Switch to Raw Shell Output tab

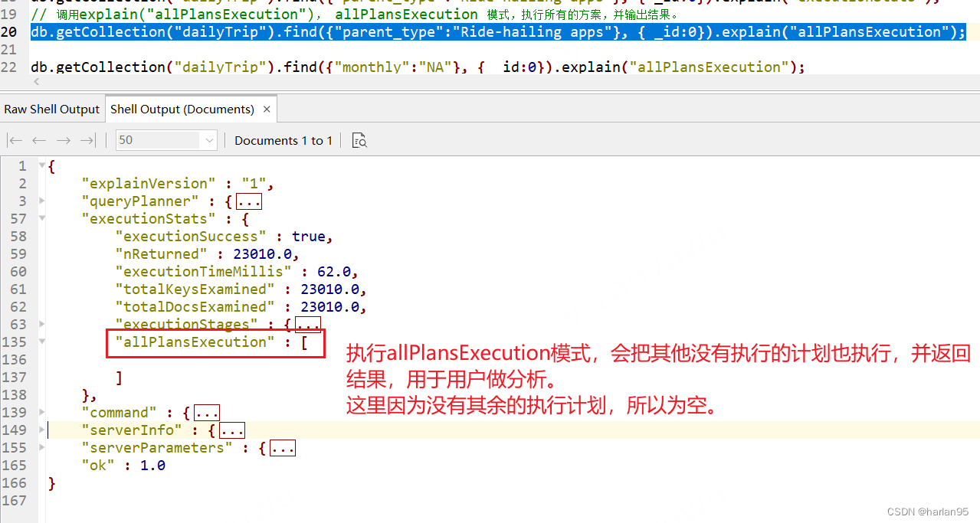[x=52, y=110]
